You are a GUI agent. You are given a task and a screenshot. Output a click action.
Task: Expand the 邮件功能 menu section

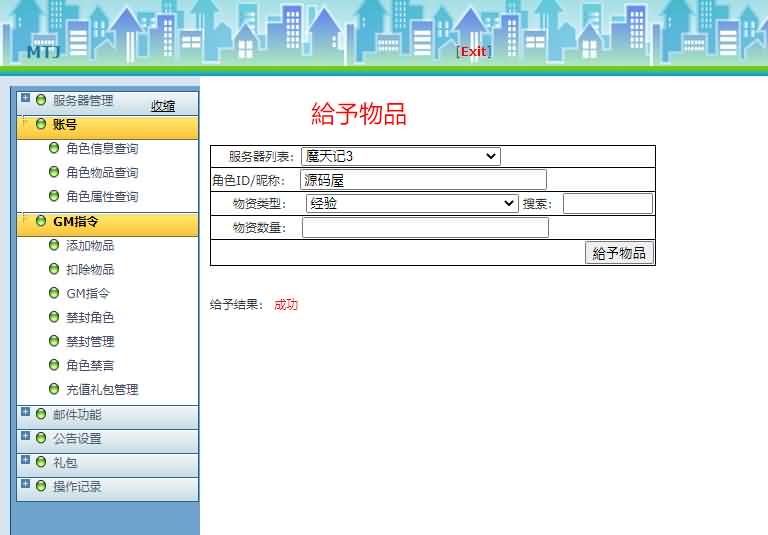pyautogui.click(x=26, y=412)
